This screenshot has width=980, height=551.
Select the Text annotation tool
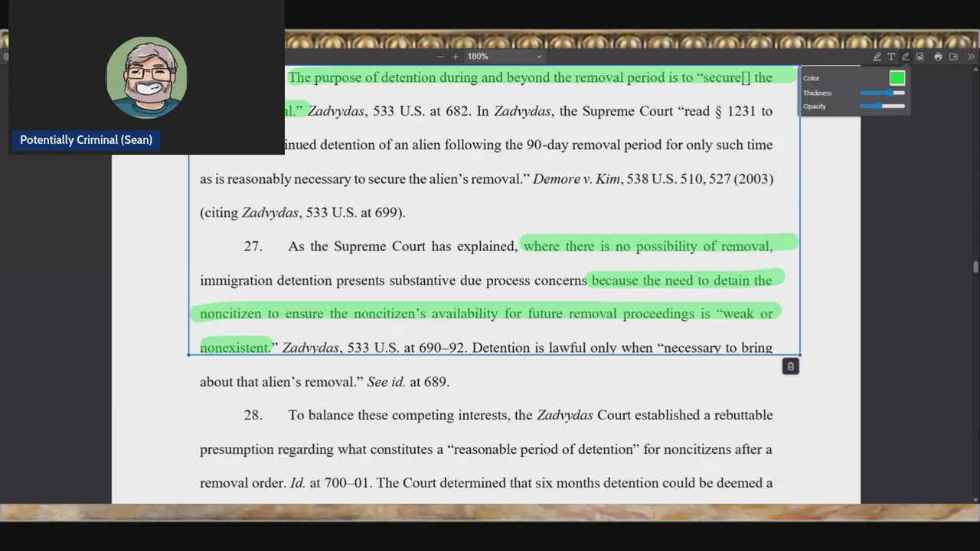(891, 57)
